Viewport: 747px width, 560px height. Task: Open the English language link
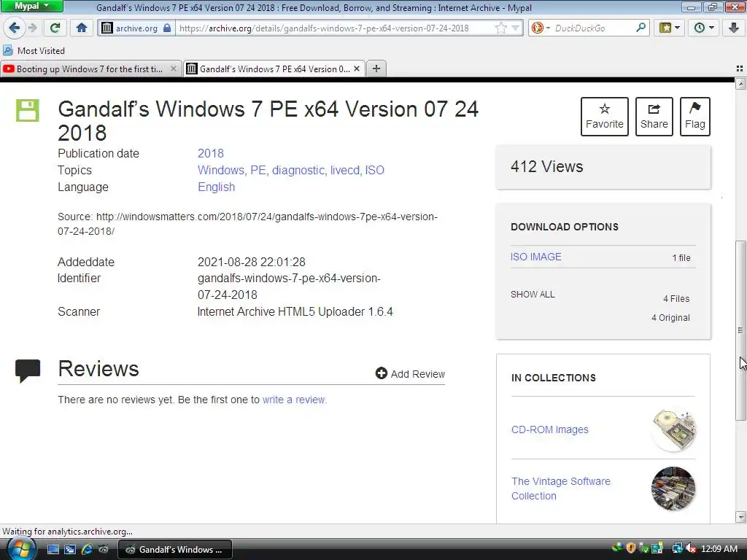[216, 187]
